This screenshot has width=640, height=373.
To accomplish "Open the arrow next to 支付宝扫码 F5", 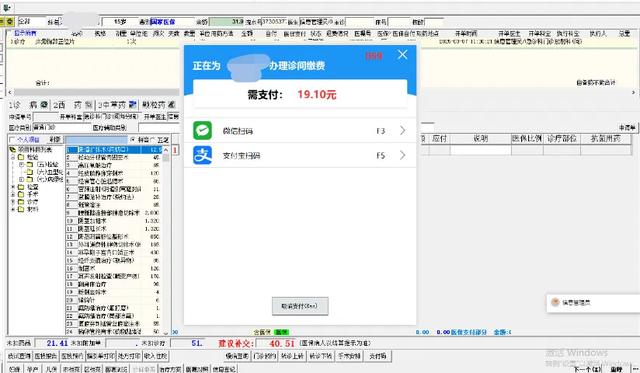I will click(403, 155).
